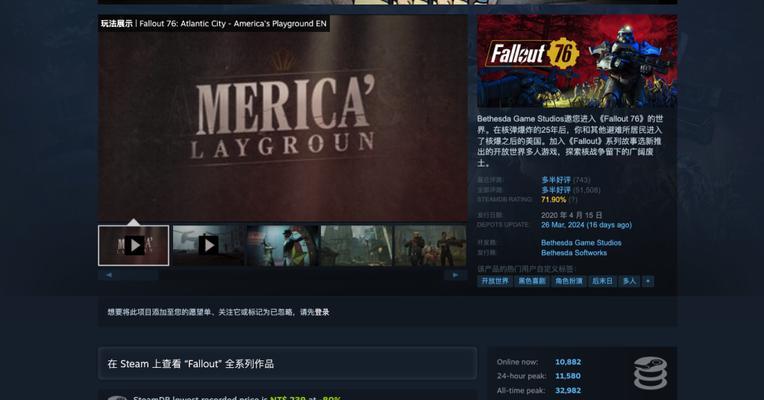This screenshot has width=764, height=400.
Task: Click the right arrow of thumbnail strip
Action: [455, 275]
